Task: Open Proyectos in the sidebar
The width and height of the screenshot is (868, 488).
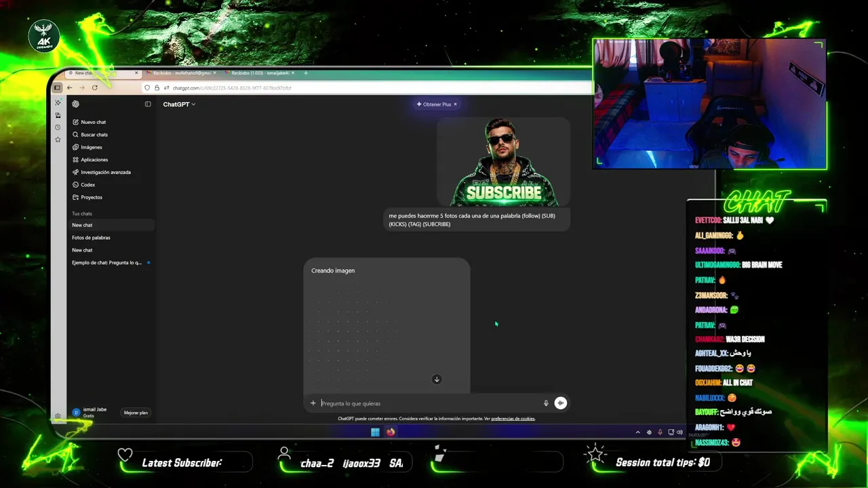Action: click(87, 197)
